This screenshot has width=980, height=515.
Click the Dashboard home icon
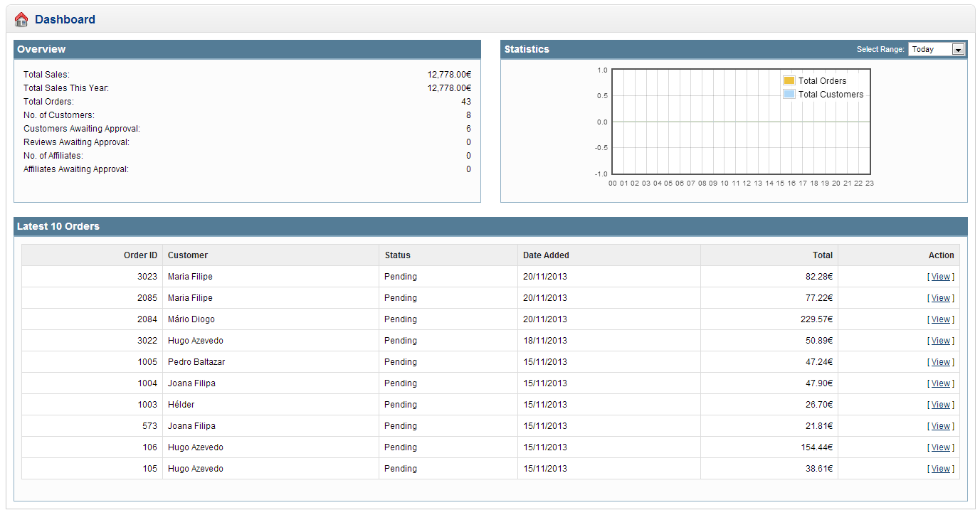[x=21, y=19]
